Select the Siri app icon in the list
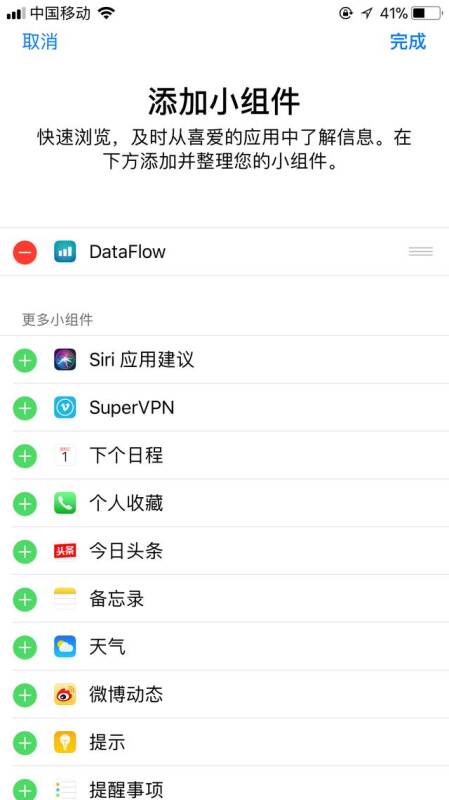This screenshot has width=449, height=800. click(x=65, y=360)
